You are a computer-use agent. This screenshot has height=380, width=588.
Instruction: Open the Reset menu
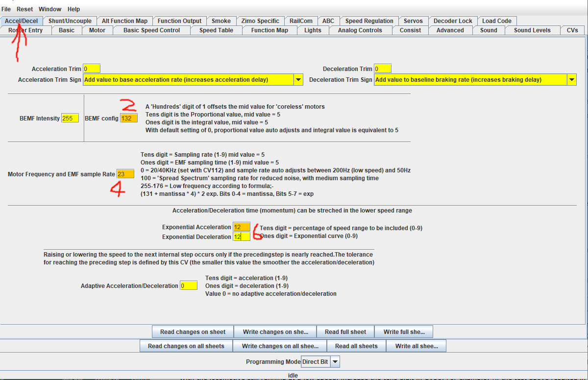coord(25,9)
